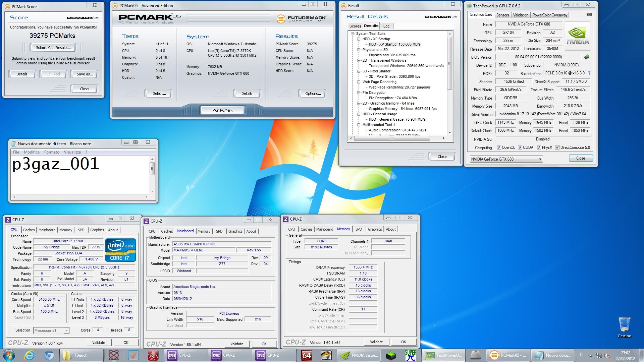Switch to PCMark05 in the taskbar
644x362 pixels.
point(508,355)
